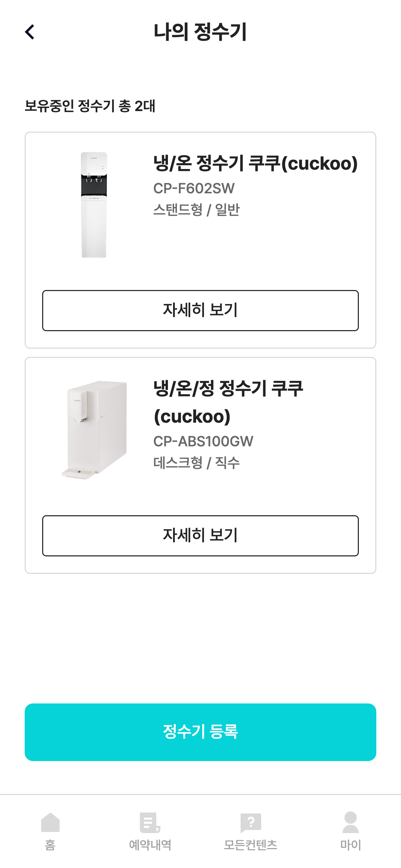
Task: Switch to the 예약내역 tab label
Action: [150, 845]
